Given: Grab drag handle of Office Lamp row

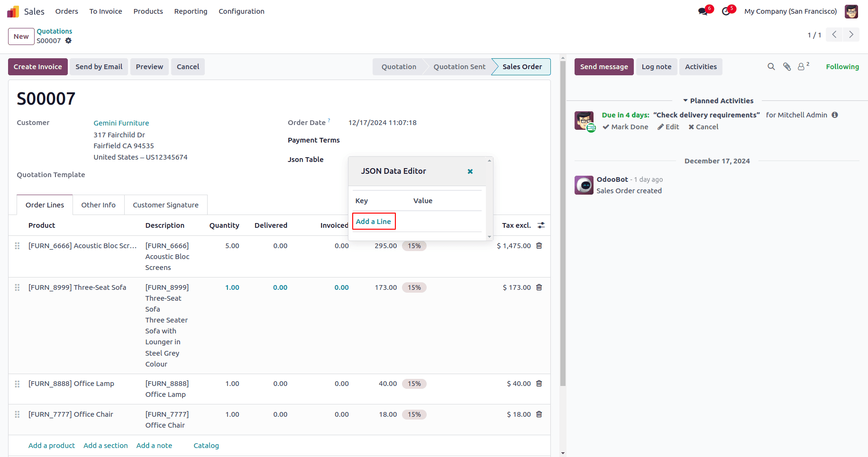Looking at the screenshot, I should pos(17,384).
